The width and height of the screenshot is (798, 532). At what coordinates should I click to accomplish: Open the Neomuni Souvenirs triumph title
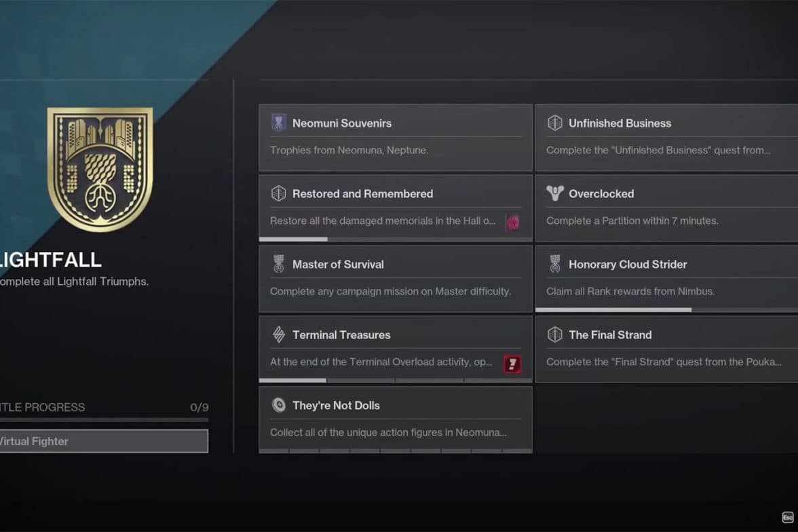[341, 123]
